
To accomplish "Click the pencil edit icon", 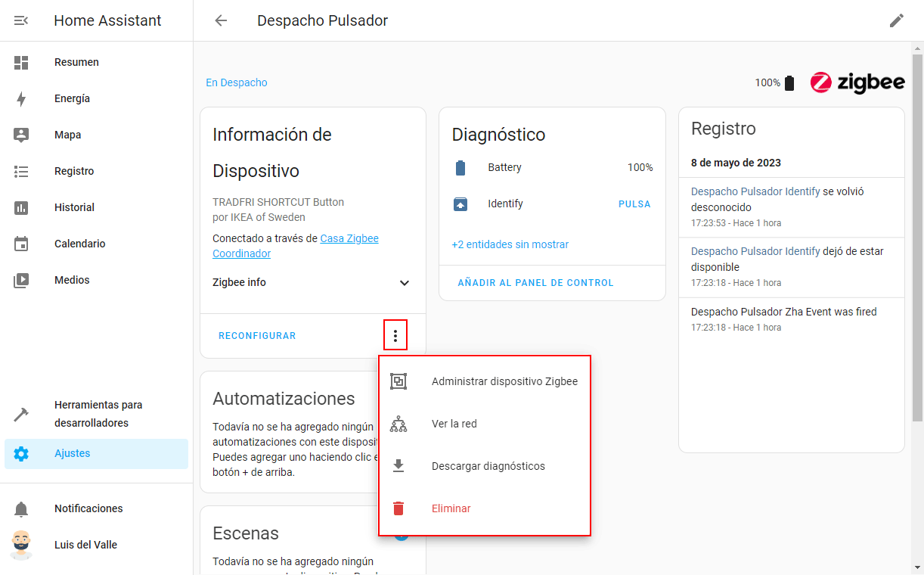I will pyautogui.click(x=896, y=20).
